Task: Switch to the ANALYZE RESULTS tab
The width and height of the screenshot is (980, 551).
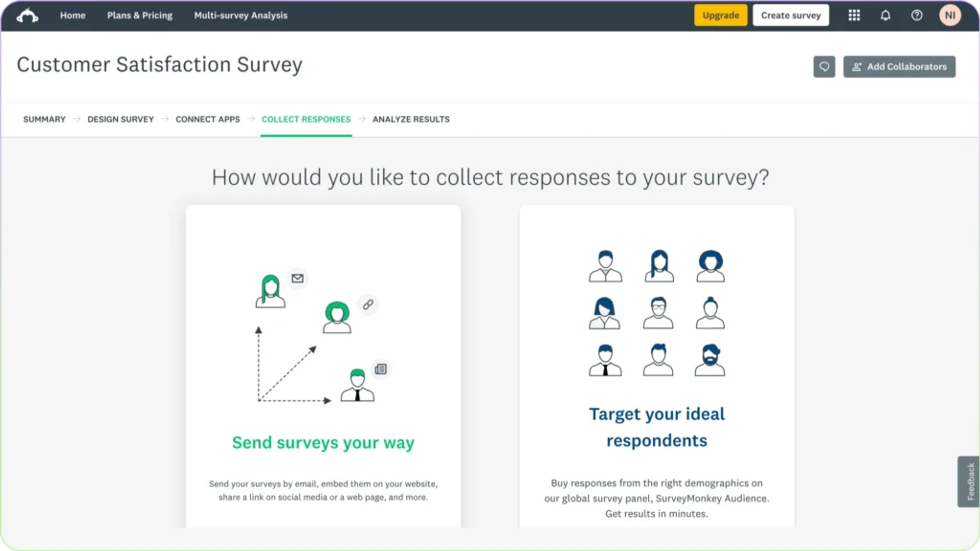Action: [x=411, y=119]
